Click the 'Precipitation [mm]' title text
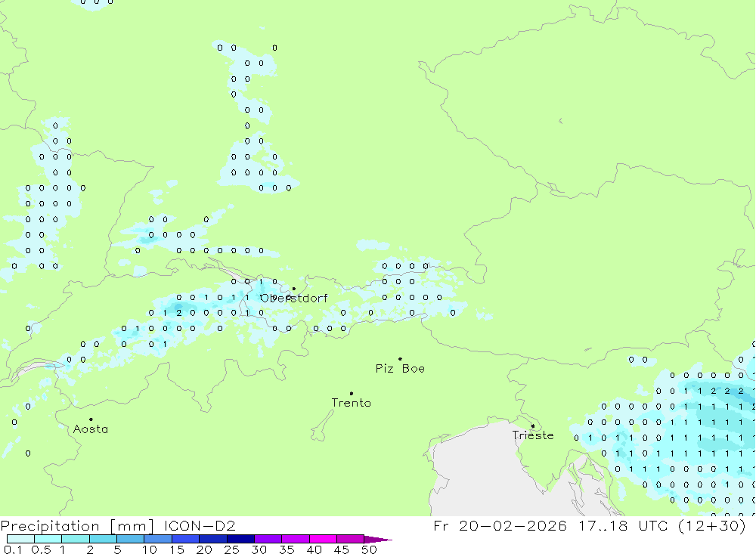Viewport: 756px width, 554px height. (x=78, y=526)
